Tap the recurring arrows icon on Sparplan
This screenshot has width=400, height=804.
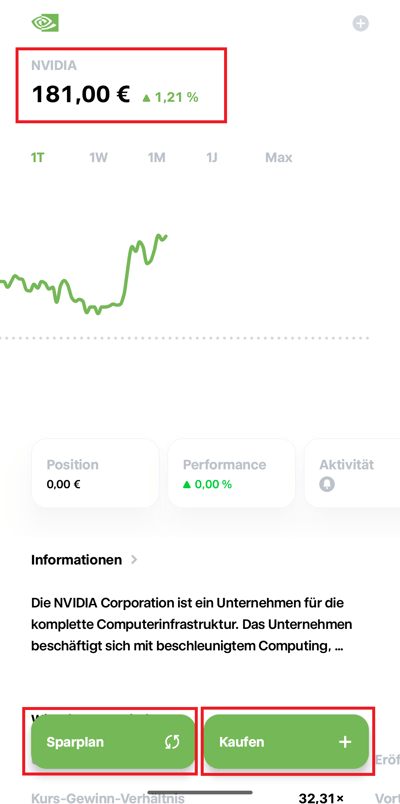tap(172, 741)
